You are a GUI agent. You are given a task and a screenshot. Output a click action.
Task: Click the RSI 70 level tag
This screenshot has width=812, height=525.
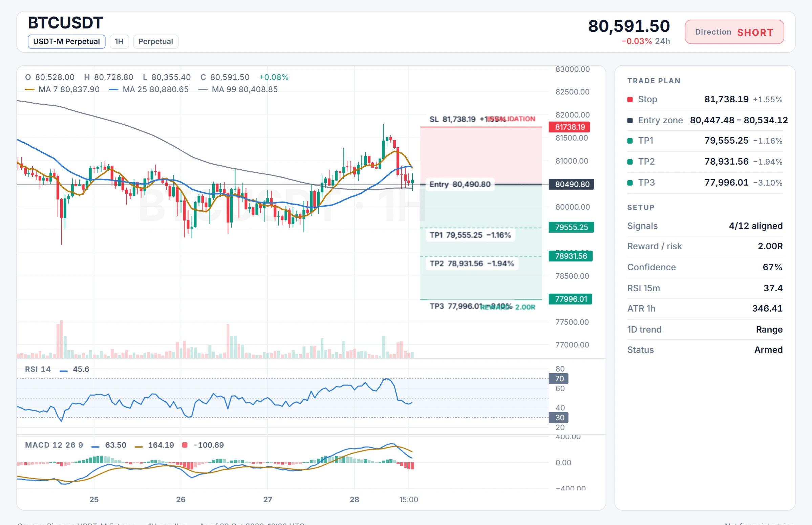pos(558,379)
